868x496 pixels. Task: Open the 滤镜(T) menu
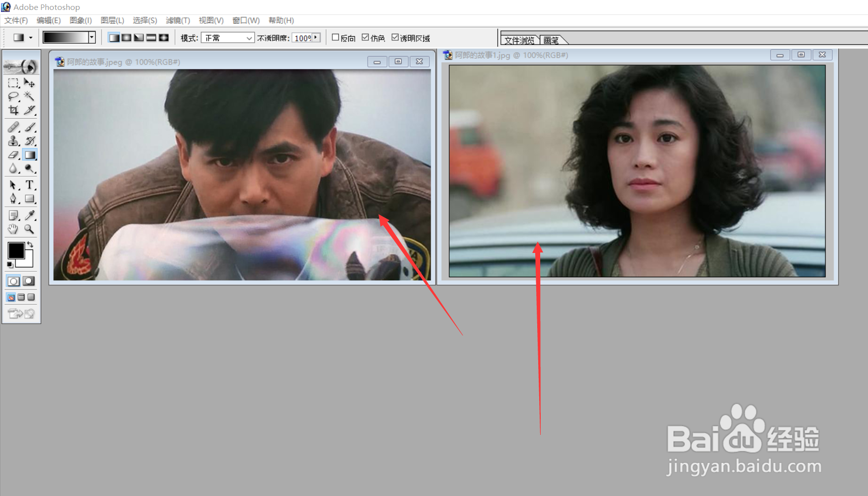click(x=178, y=20)
